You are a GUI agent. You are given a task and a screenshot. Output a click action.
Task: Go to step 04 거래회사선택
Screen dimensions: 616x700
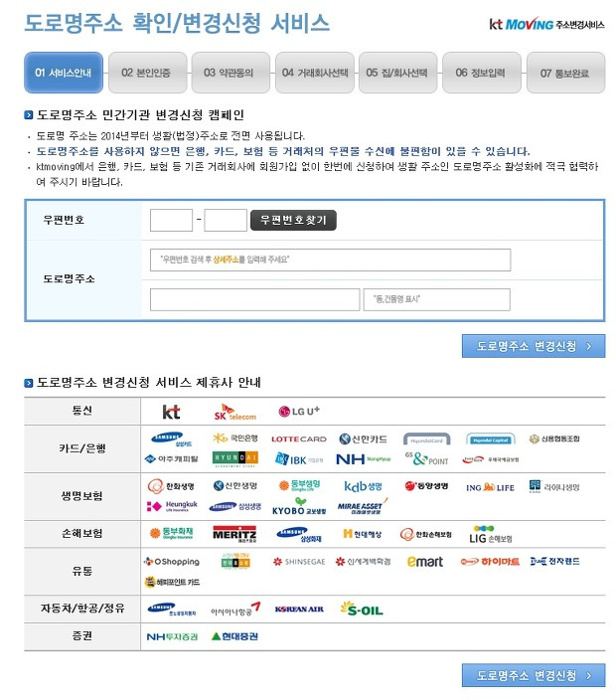point(315,73)
